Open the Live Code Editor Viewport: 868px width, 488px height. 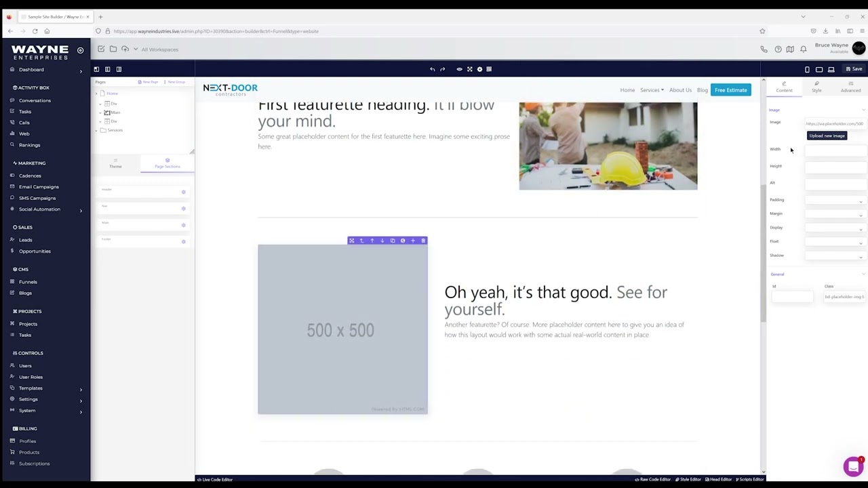[215, 479]
